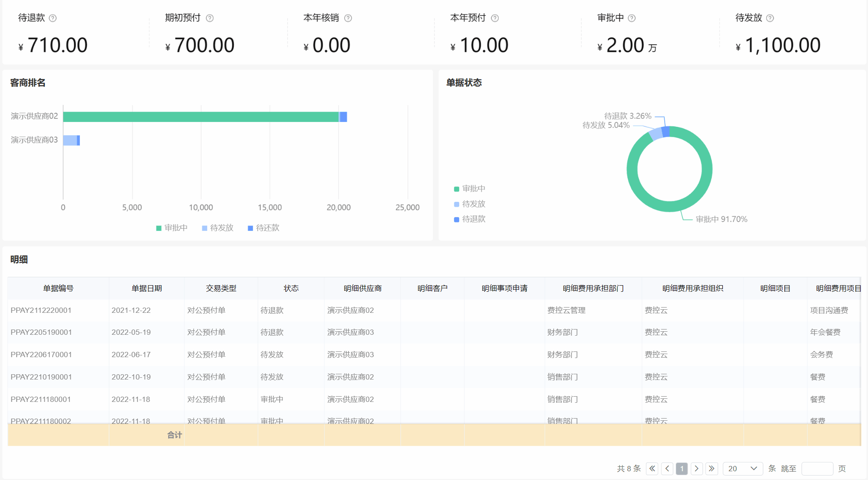Screen dimensions: 868x480
Task: Go to first page of table
Action: 652,469
